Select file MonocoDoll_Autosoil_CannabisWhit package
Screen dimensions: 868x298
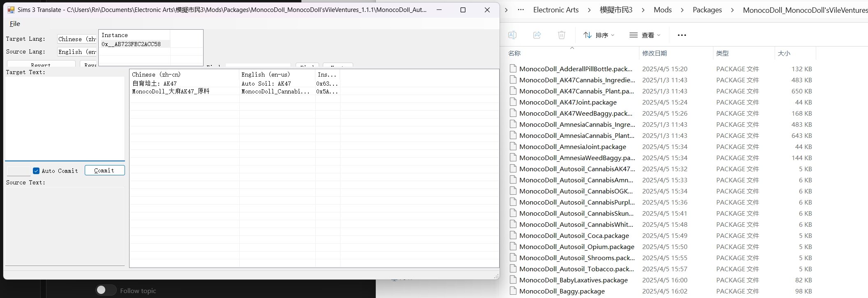pos(576,224)
